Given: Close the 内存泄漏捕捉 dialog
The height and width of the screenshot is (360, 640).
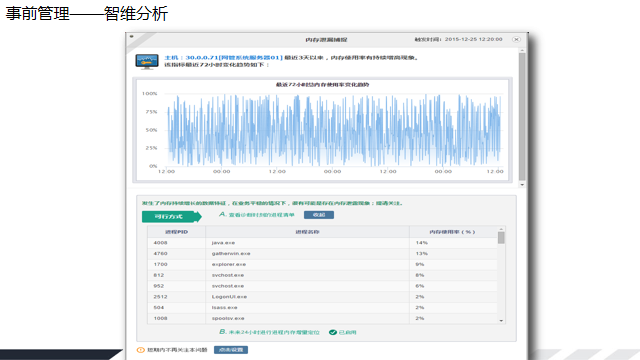Looking at the screenshot, I should tap(516, 39).
